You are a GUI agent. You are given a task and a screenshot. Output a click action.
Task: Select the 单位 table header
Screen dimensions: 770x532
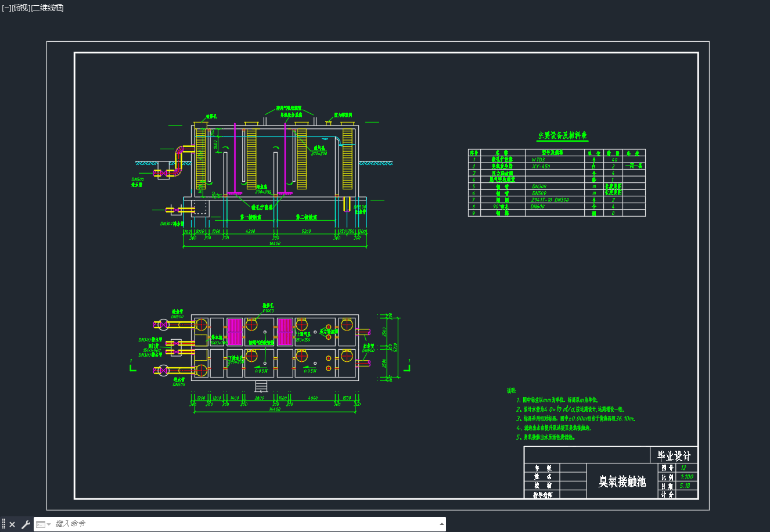[x=593, y=153]
